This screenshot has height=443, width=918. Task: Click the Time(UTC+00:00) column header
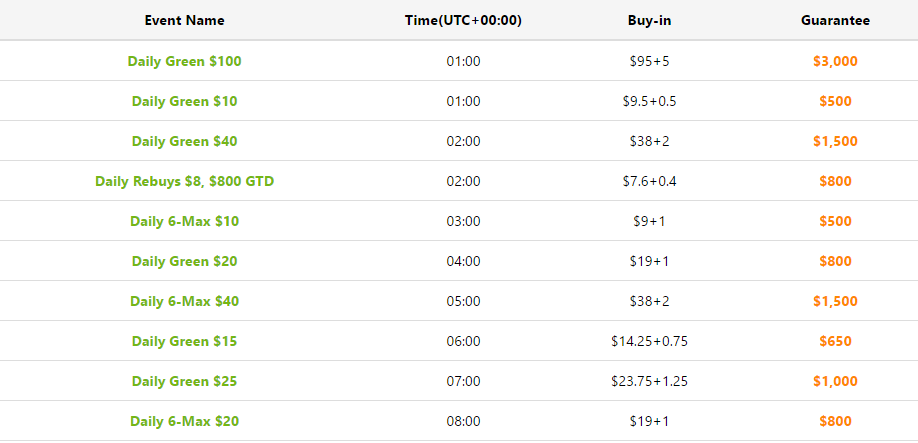coord(463,20)
